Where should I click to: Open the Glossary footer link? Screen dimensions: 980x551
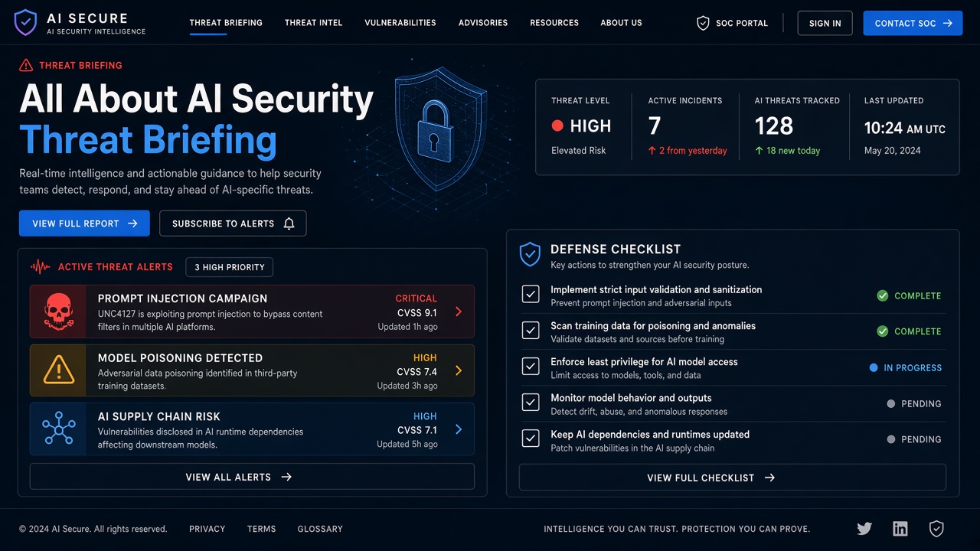tap(320, 529)
